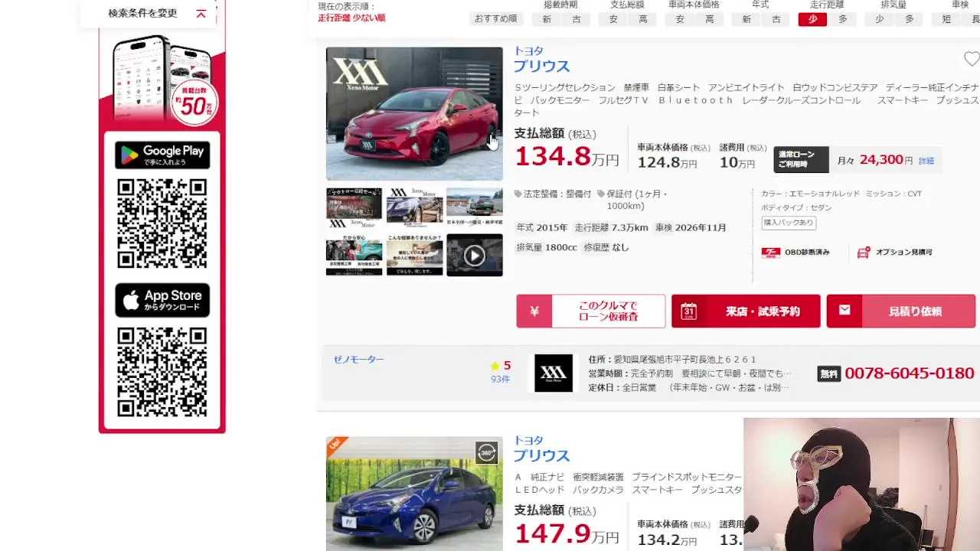Sort 年式 by 古
The height and width of the screenshot is (551, 980).
point(776,19)
